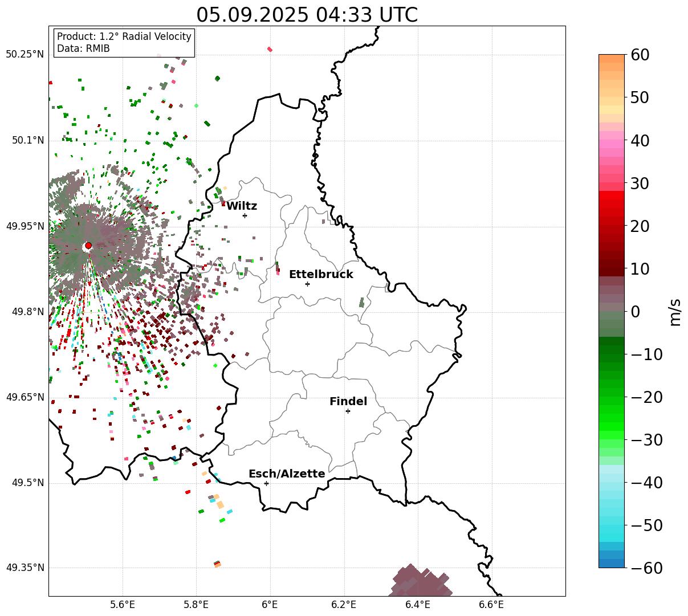Click the colorbar tick label 30

(639, 183)
